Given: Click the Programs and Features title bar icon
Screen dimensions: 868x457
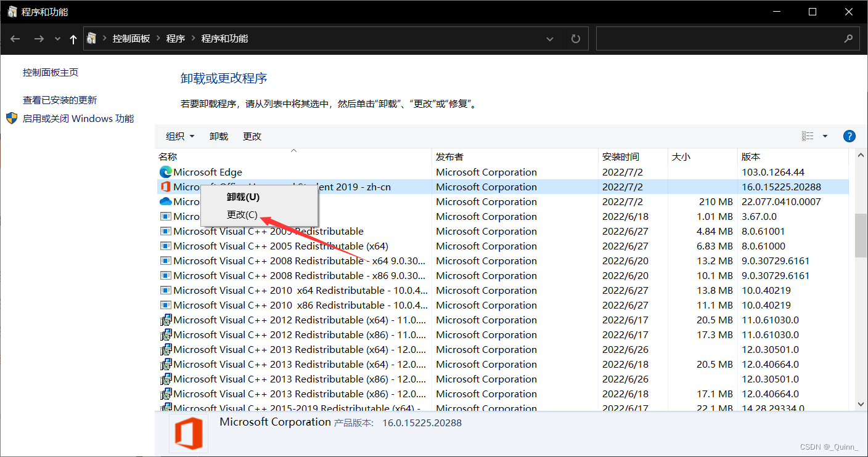Looking at the screenshot, I should pyautogui.click(x=12, y=12).
